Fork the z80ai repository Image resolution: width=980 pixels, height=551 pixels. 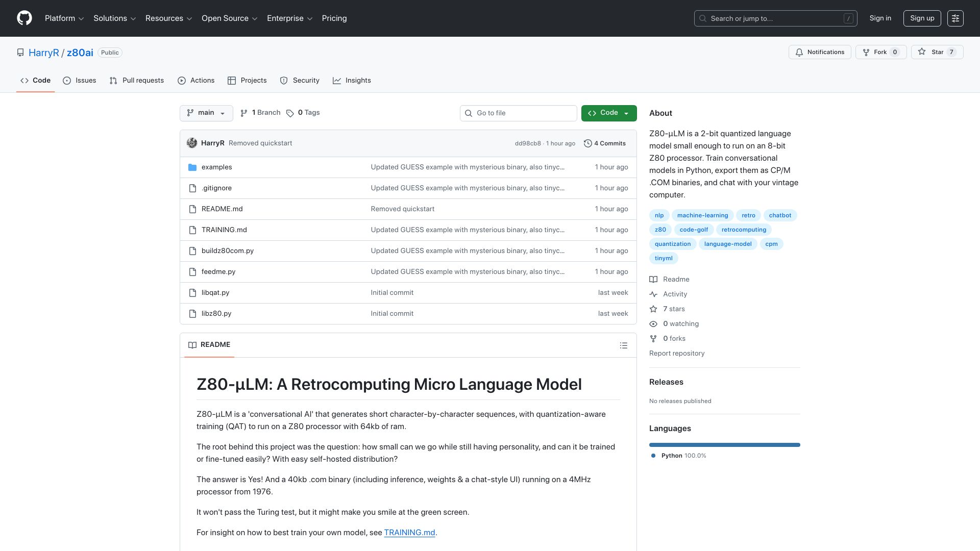pos(881,52)
